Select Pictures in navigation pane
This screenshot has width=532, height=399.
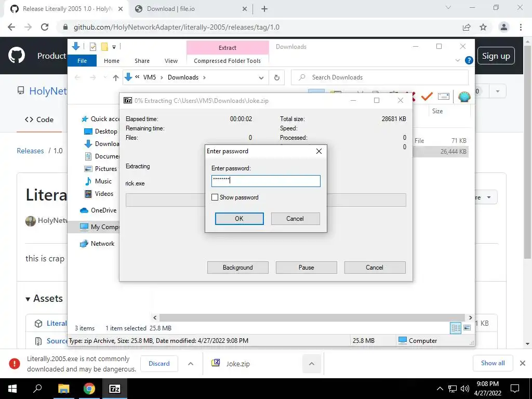point(100,169)
